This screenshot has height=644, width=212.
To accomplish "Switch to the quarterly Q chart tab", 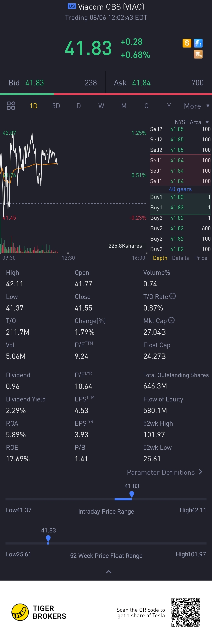I will [146, 106].
